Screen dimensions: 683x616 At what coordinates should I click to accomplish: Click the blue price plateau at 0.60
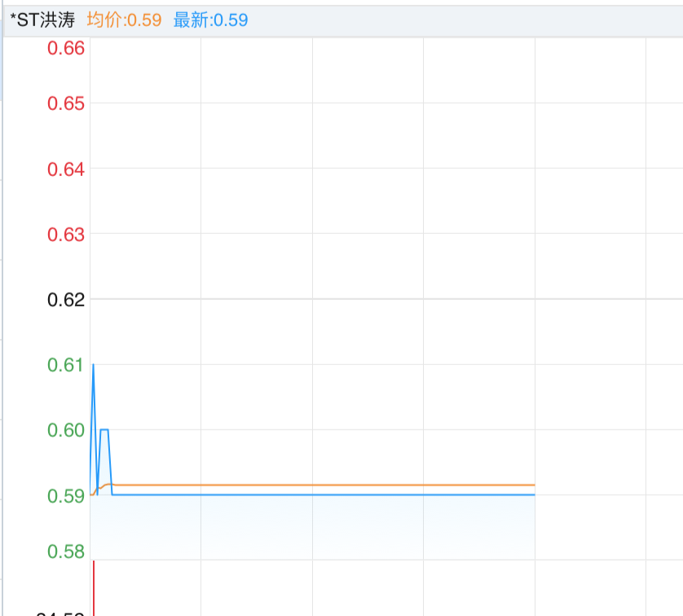tap(104, 429)
